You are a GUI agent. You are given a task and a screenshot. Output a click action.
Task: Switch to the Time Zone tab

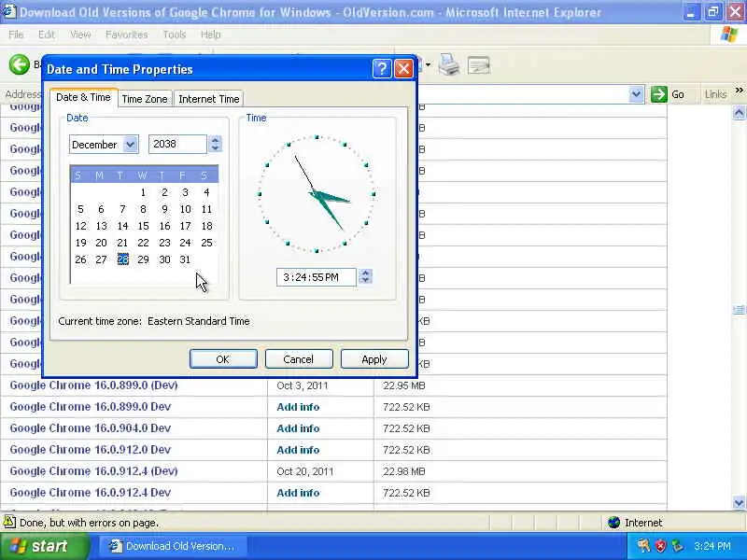pyautogui.click(x=145, y=99)
